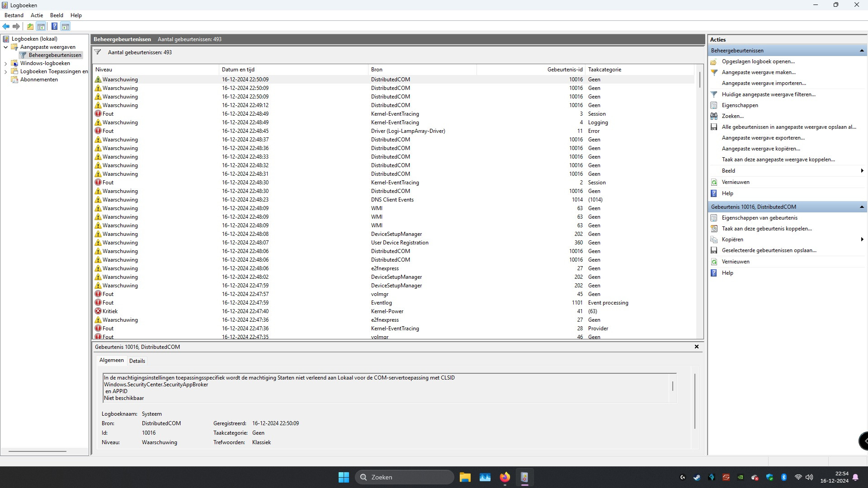Click the Zoeken binoculars icon
The width and height of the screenshot is (868, 488).
pyautogui.click(x=714, y=116)
